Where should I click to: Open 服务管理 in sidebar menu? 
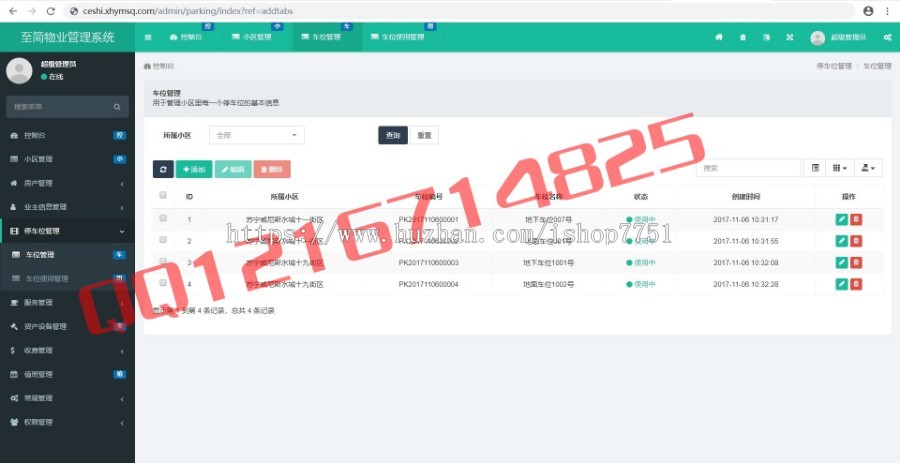coord(67,302)
